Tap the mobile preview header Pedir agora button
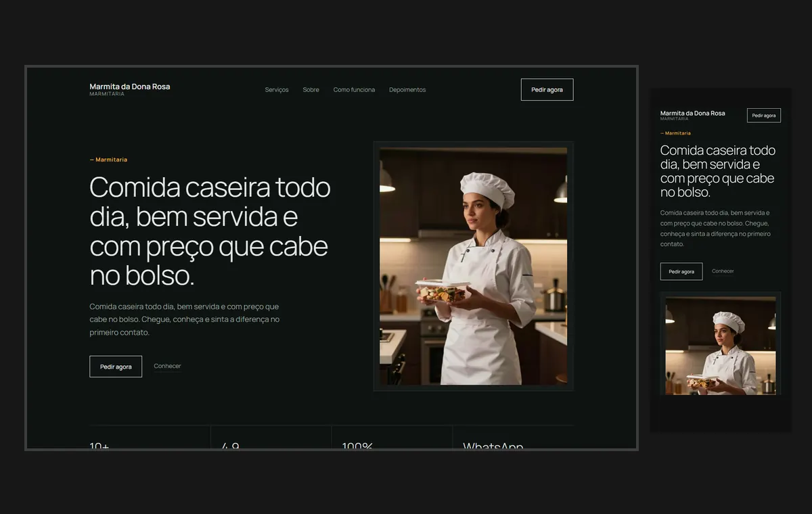Image resolution: width=812 pixels, height=514 pixels. click(764, 116)
